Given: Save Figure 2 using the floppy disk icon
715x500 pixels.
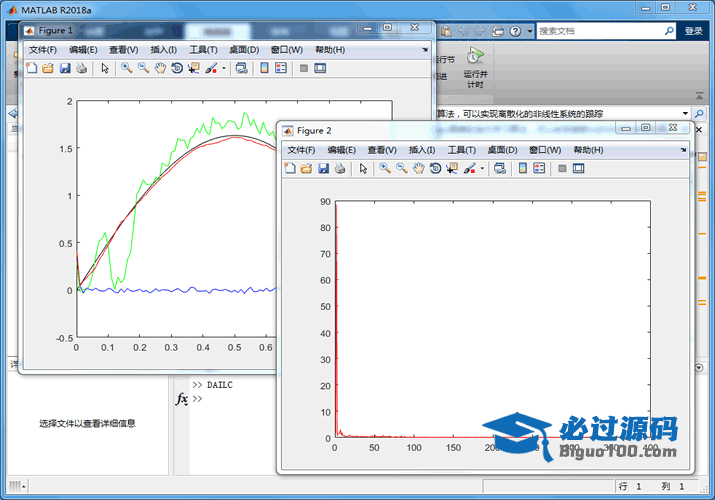Looking at the screenshot, I should tap(324, 169).
